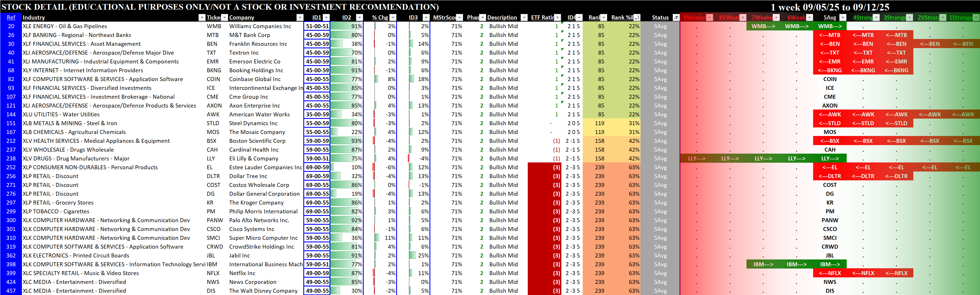The height and width of the screenshot is (295, 980).
Task: Select ID1 cell for Williams Companies
Action: (317, 26)
